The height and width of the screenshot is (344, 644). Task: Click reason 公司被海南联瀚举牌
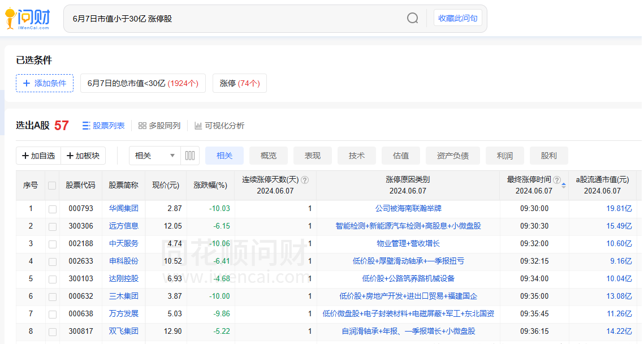tap(408, 208)
